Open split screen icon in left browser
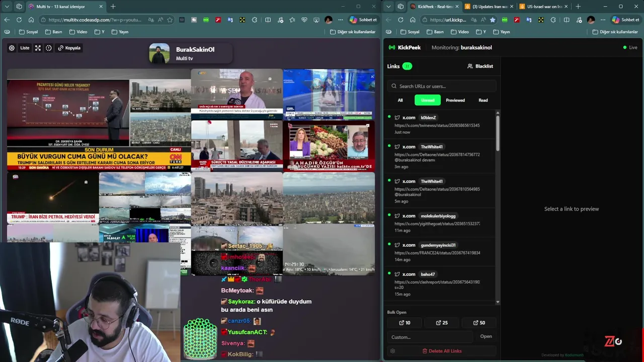 click(x=268, y=20)
